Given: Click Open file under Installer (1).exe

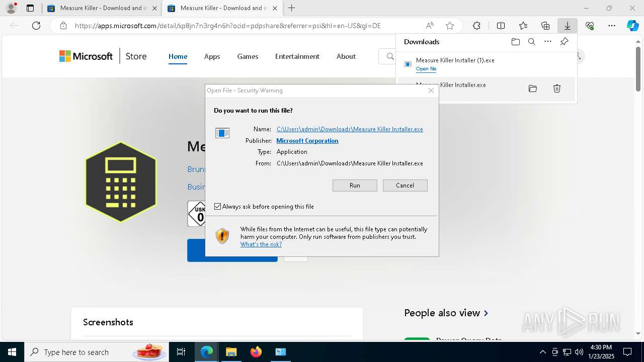Looking at the screenshot, I should point(426,69).
